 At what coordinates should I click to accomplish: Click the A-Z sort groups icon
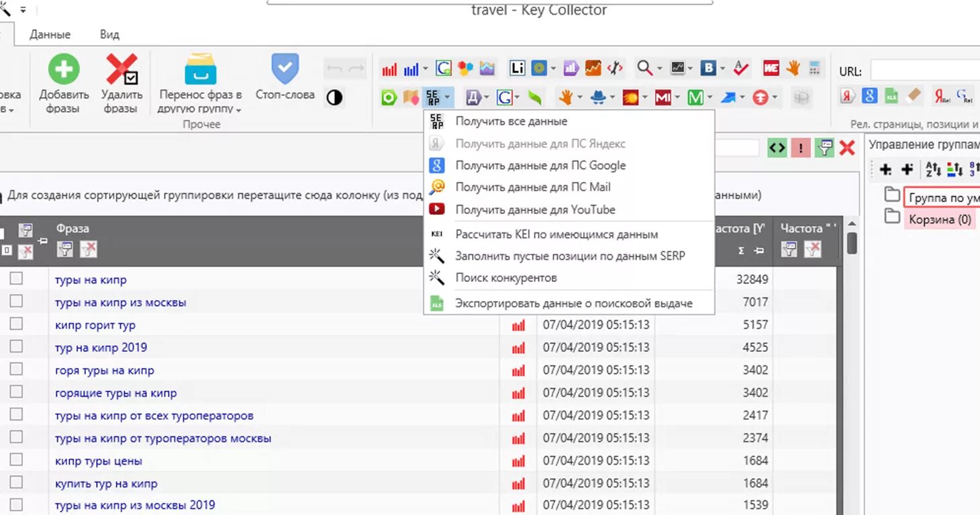[933, 169]
